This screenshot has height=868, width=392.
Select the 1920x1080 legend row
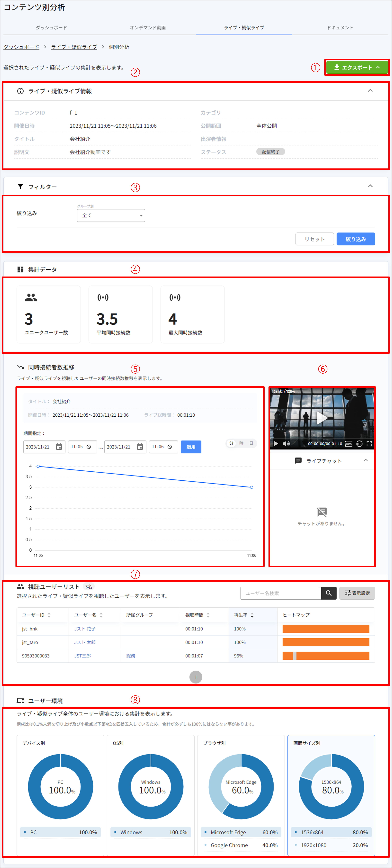331,845
